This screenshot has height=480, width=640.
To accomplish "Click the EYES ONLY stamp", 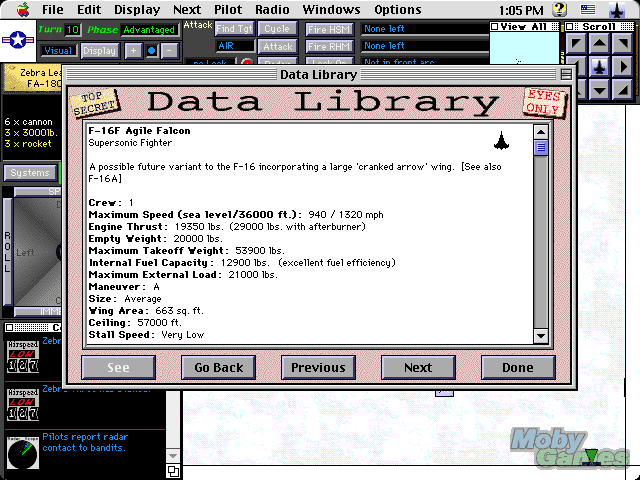I will coord(544,102).
